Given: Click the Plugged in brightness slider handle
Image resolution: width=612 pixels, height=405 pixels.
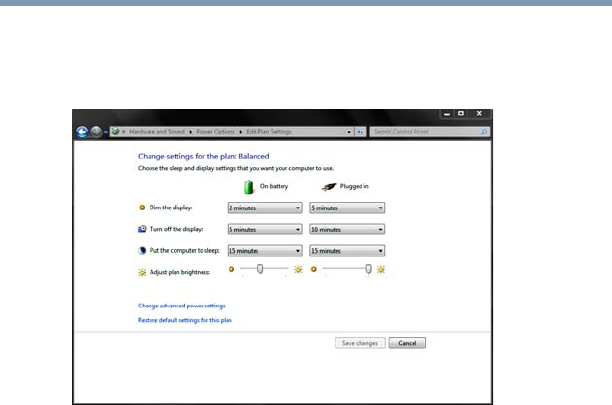Looking at the screenshot, I should pos(368,269).
